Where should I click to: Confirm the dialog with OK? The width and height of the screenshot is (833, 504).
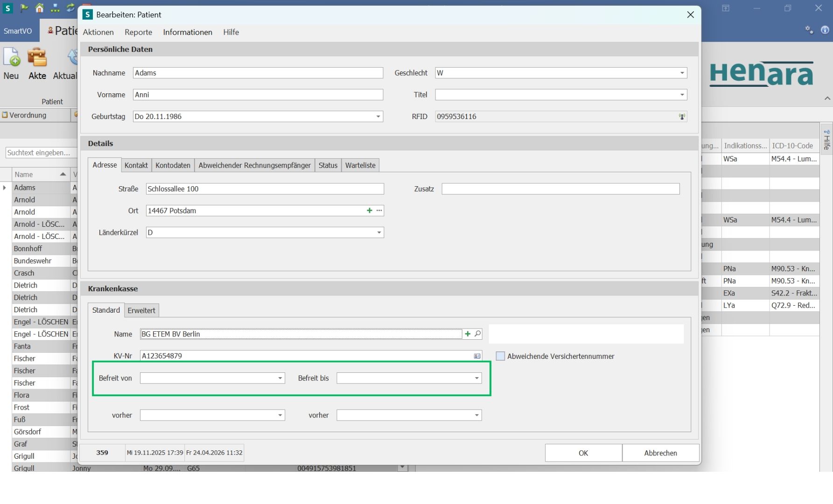click(583, 453)
